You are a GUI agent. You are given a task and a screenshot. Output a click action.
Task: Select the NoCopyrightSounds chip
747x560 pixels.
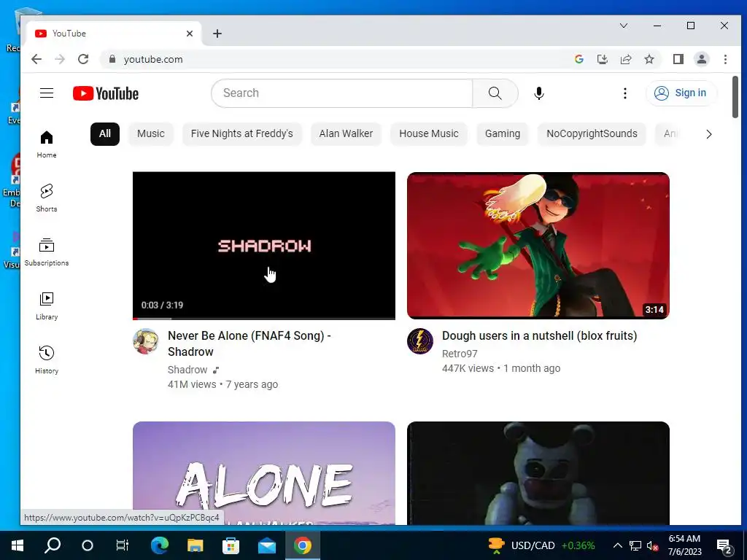click(x=592, y=134)
